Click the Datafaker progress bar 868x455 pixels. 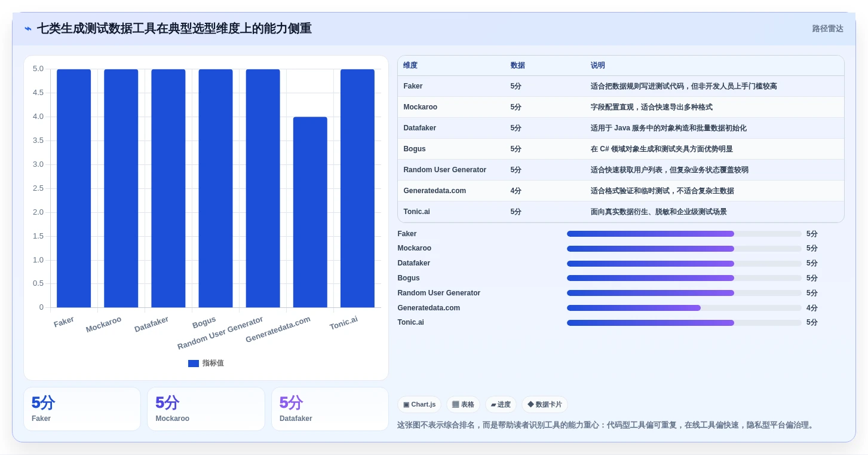pyautogui.click(x=684, y=264)
